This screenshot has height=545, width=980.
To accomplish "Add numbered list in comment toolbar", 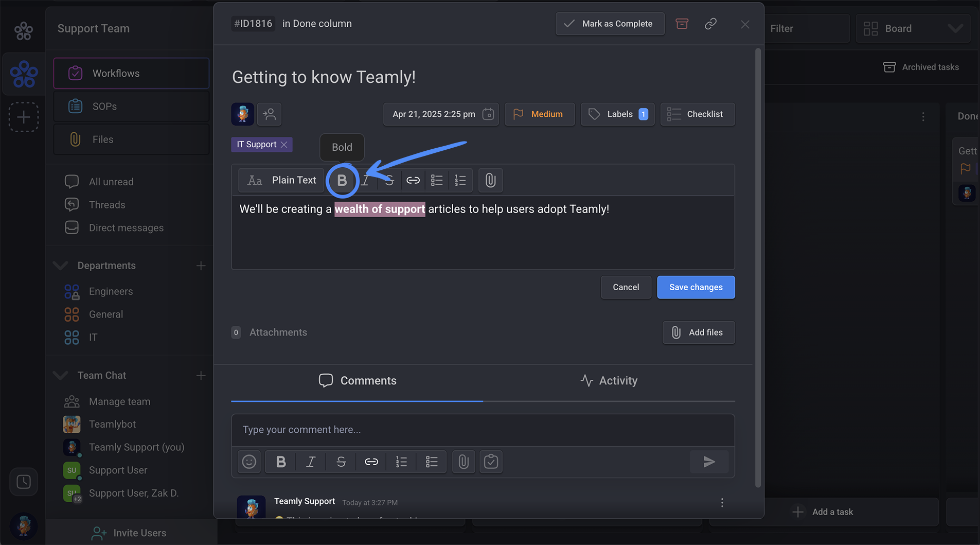I will click(x=401, y=462).
